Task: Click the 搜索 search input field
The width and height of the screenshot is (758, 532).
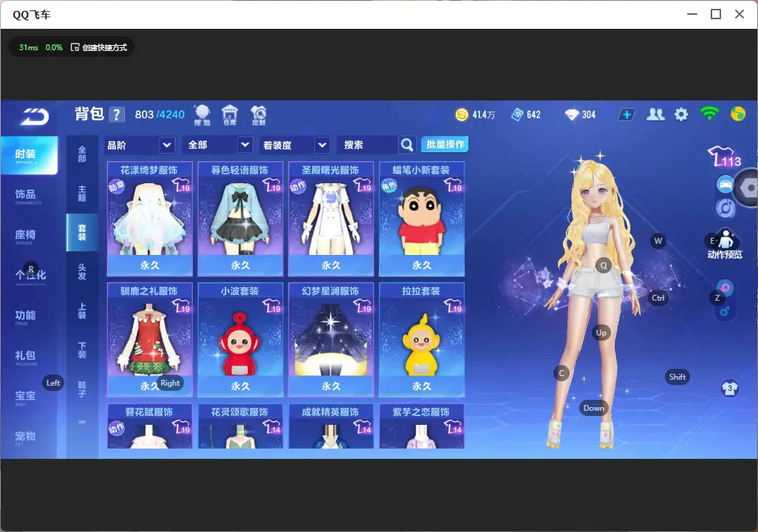Action: (367, 145)
